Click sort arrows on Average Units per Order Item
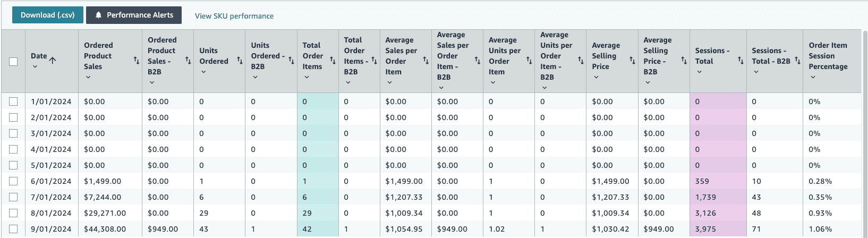The image size is (868, 238). click(x=529, y=61)
